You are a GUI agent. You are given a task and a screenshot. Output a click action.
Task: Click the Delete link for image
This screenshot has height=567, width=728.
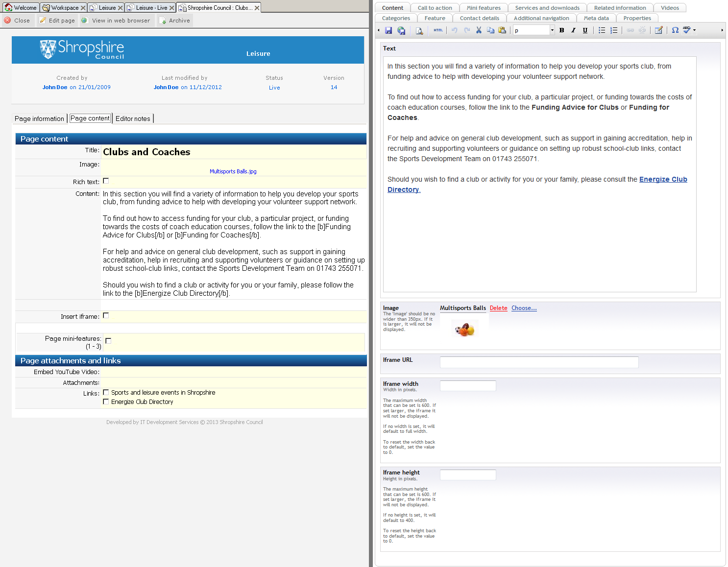(x=498, y=308)
